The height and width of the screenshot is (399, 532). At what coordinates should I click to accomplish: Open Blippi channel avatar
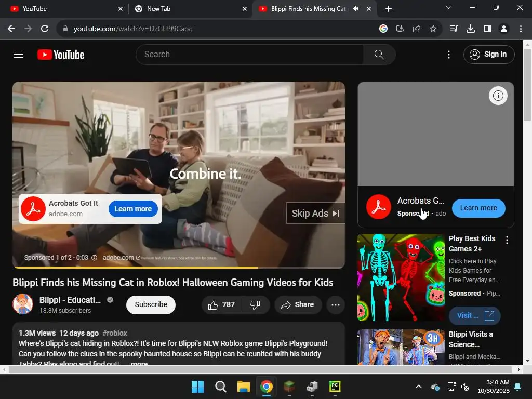pos(23,304)
